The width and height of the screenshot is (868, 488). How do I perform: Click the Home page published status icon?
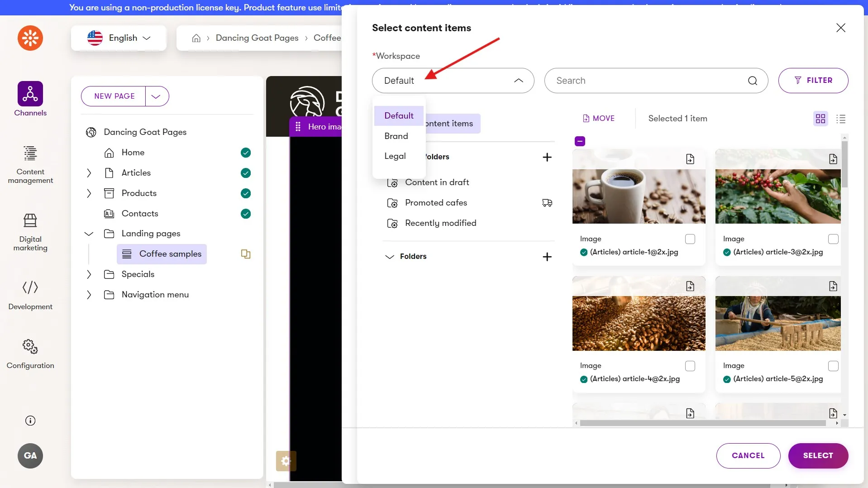(x=246, y=153)
